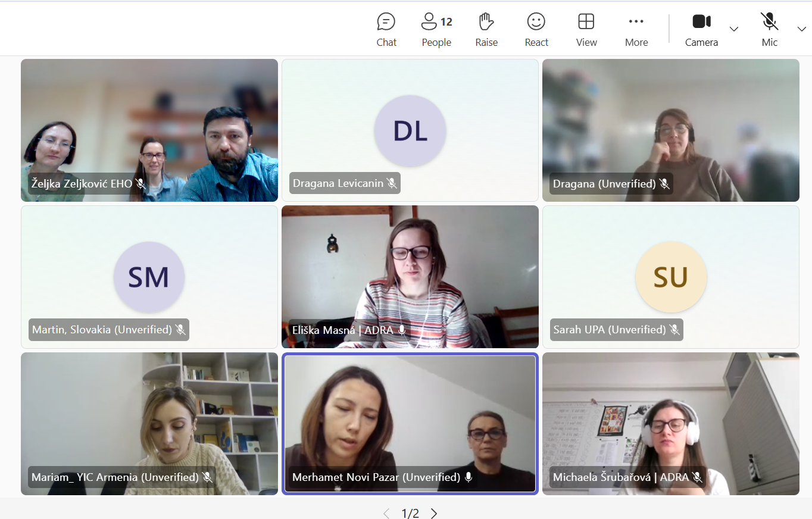This screenshot has width=812, height=519.
Task: Open the React emoji options
Action: click(x=536, y=30)
